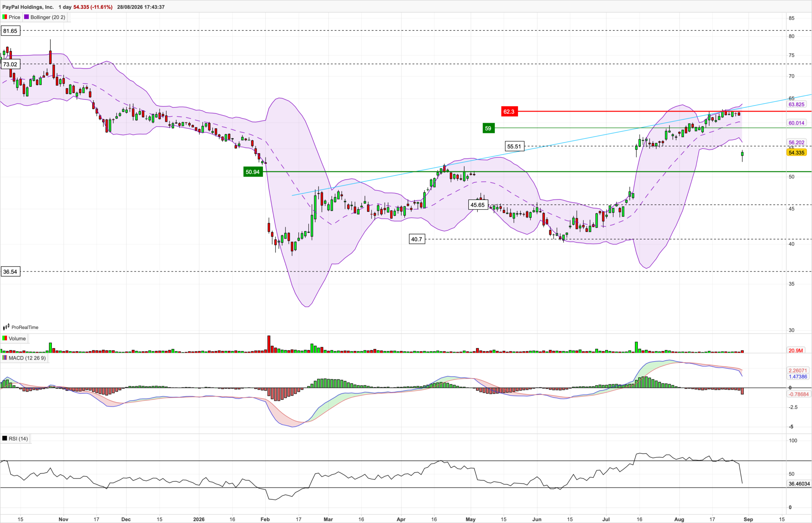Click the Nov label on time axis

pyautogui.click(x=63, y=519)
